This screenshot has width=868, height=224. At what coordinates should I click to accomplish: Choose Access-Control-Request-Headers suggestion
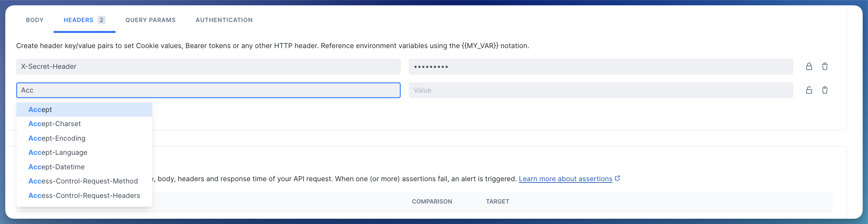[84, 196]
